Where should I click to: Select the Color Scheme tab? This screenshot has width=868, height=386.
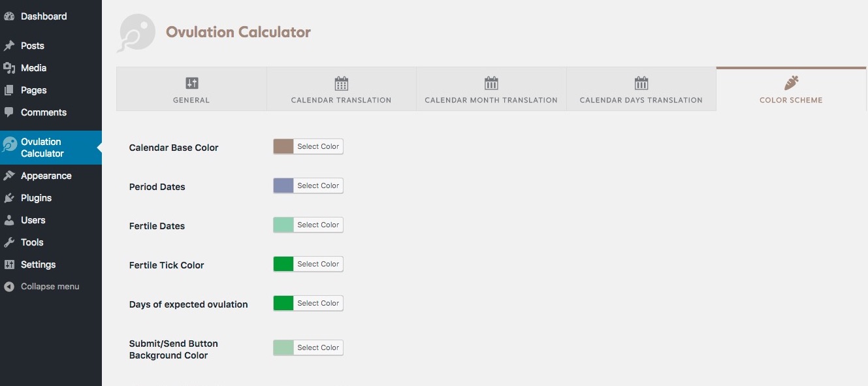pos(791,89)
